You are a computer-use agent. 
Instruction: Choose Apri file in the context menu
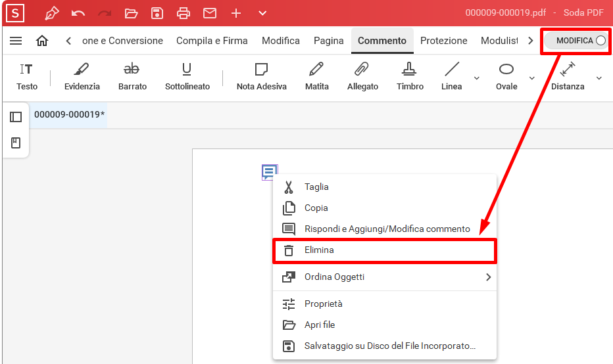click(385, 325)
